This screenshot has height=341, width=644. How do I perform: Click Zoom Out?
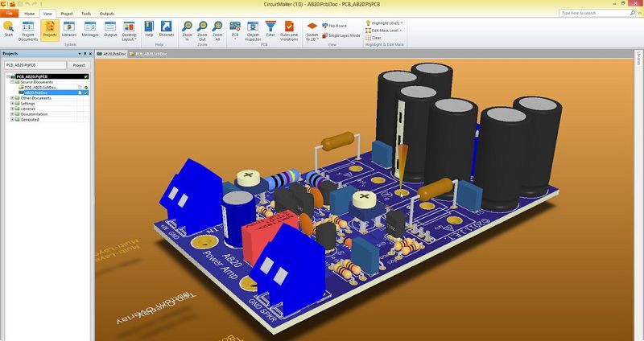[x=202, y=31]
